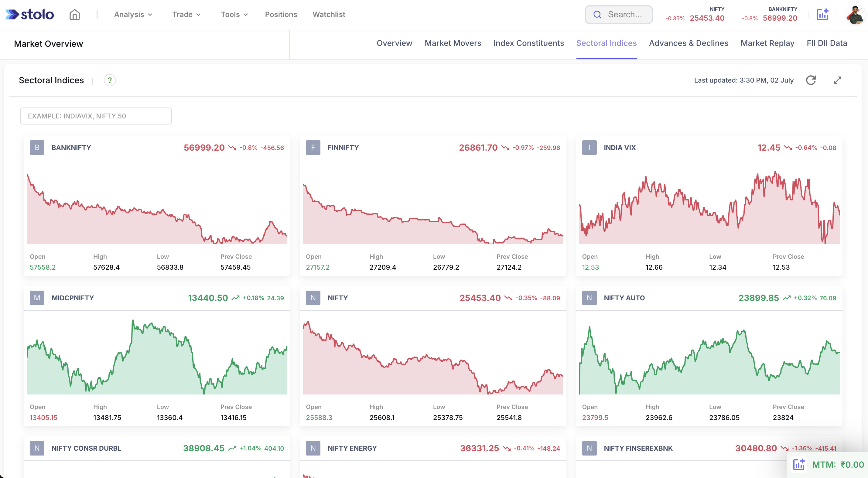The image size is (868, 478).
Task: Click the Market Overview heading
Action: pyautogui.click(x=49, y=44)
